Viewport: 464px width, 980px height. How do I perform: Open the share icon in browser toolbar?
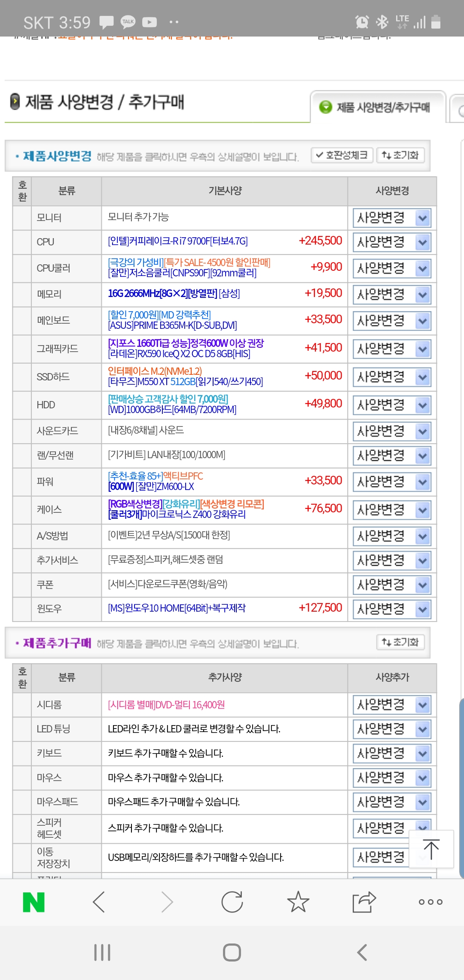tap(364, 902)
